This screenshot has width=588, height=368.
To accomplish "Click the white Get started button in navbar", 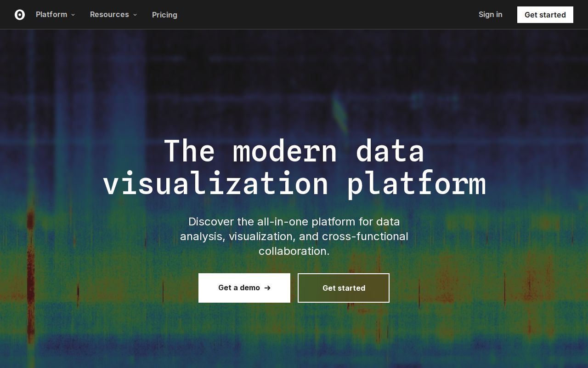I will pos(545,14).
